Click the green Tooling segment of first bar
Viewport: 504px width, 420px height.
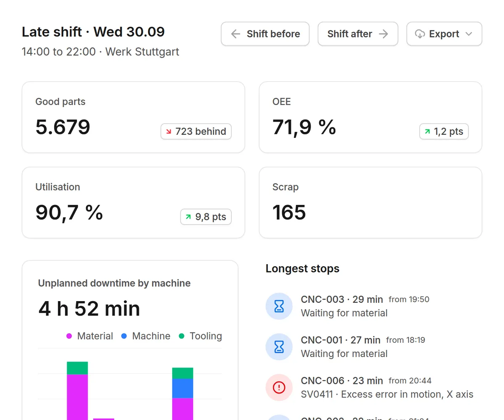(x=77, y=368)
